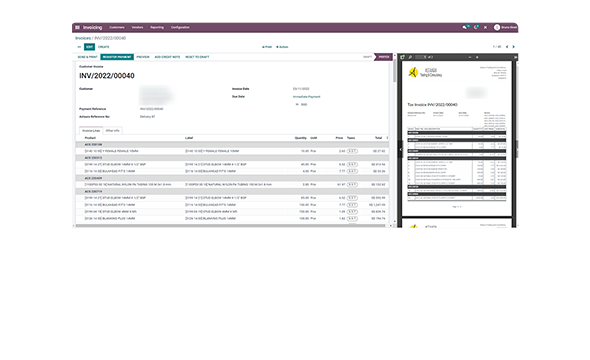Click tax tag on NYLON TUBING row
Viewport: 590px width, 360px height.
coord(352,185)
